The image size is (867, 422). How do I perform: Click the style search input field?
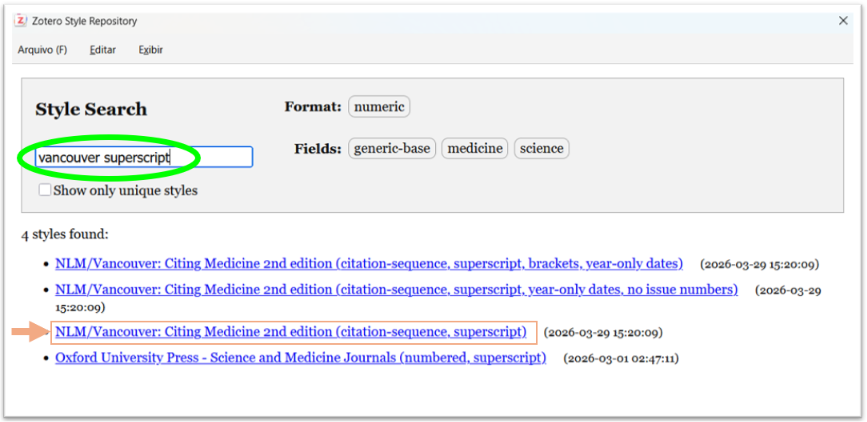(144, 157)
